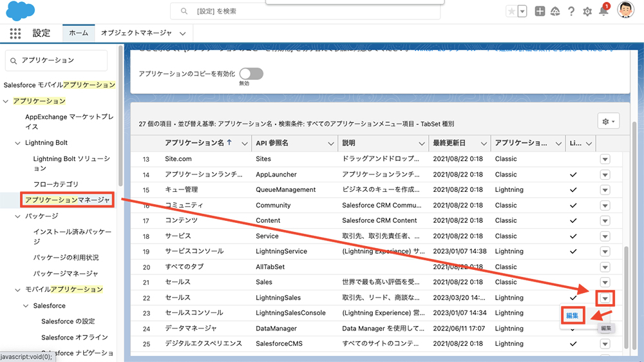Open the オブジェクトマネージャ tab

(137, 33)
